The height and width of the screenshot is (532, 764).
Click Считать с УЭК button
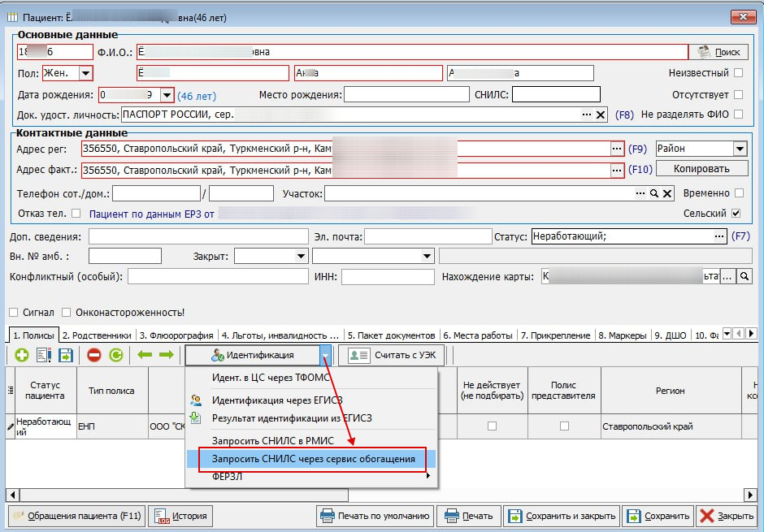click(x=392, y=355)
